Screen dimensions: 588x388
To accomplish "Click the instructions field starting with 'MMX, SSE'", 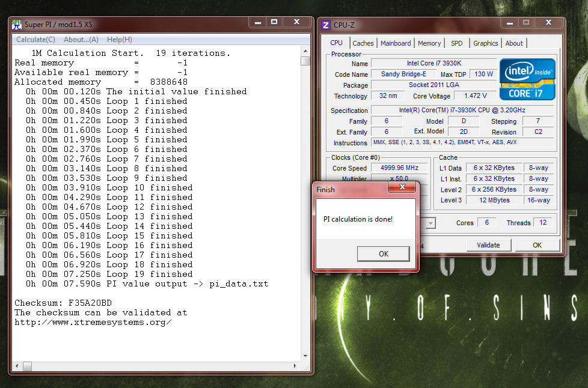I will [462, 143].
